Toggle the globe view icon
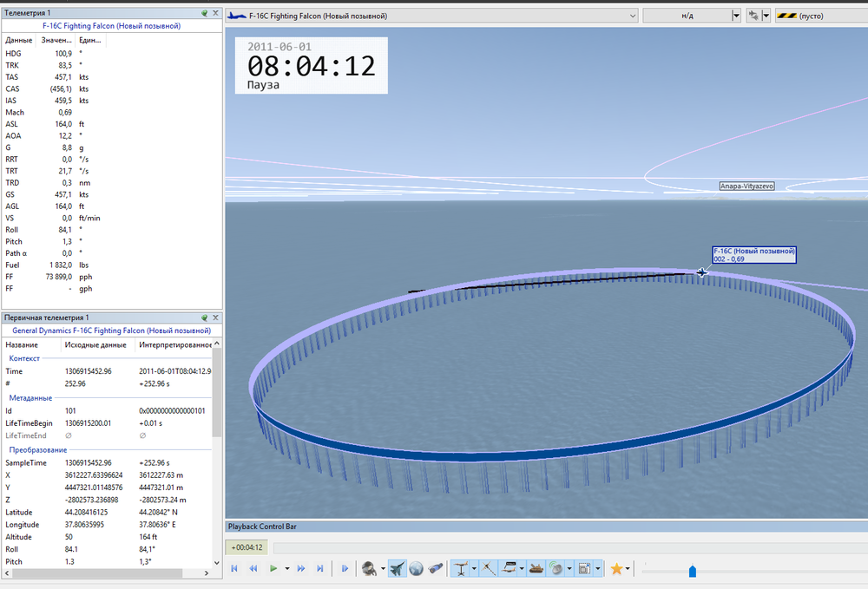This screenshot has height=589, width=868. coord(417,569)
